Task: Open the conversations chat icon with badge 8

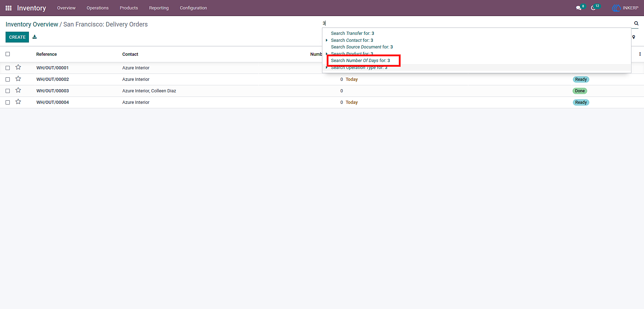Action: (x=579, y=8)
